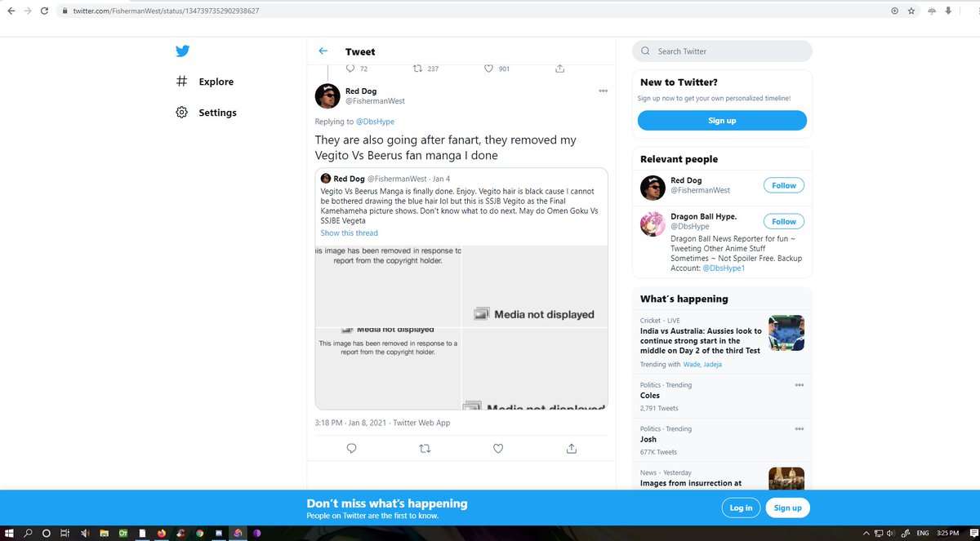Open the notification center icon
The width and height of the screenshot is (980, 541).
(973, 533)
